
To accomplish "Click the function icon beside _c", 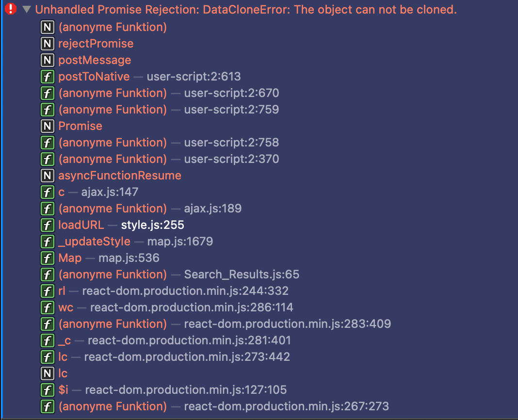I will [x=47, y=340].
